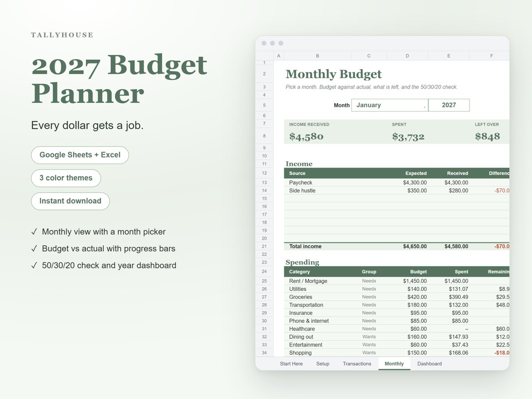Screen dimensions: 532x399
Task: Switch to the Setup sheet tab
Action: tap(323, 364)
